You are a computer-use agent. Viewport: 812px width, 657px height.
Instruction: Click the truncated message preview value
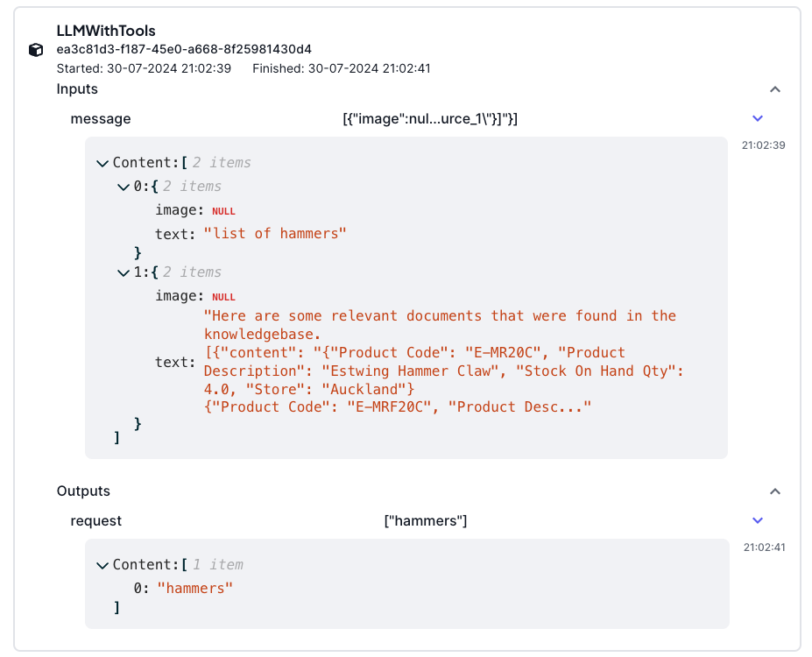[x=430, y=118]
